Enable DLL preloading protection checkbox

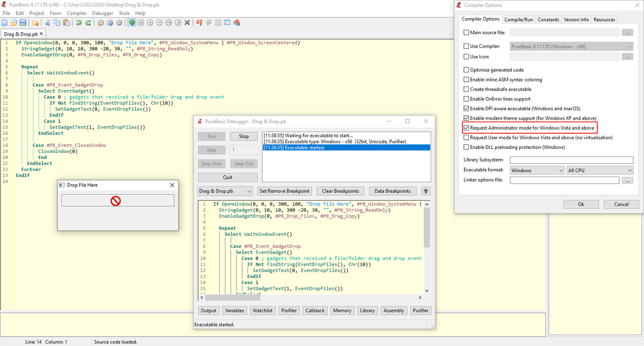(466, 147)
